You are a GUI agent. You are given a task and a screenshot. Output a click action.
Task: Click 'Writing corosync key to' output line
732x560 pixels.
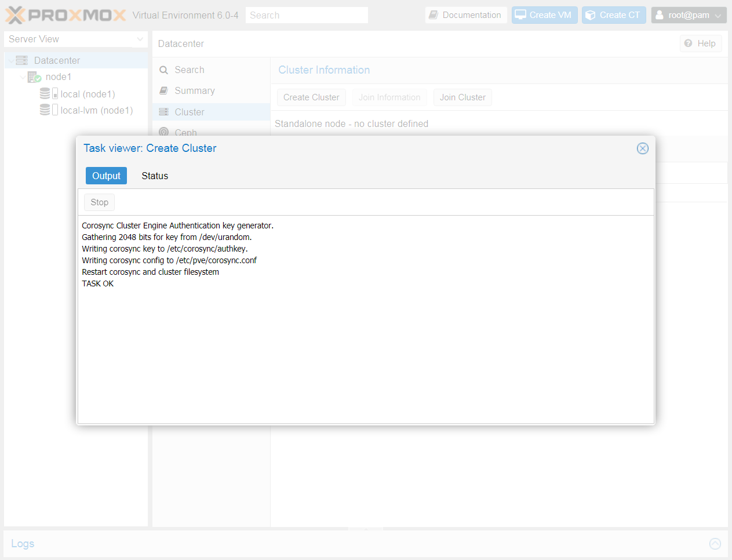(x=165, y=249)
